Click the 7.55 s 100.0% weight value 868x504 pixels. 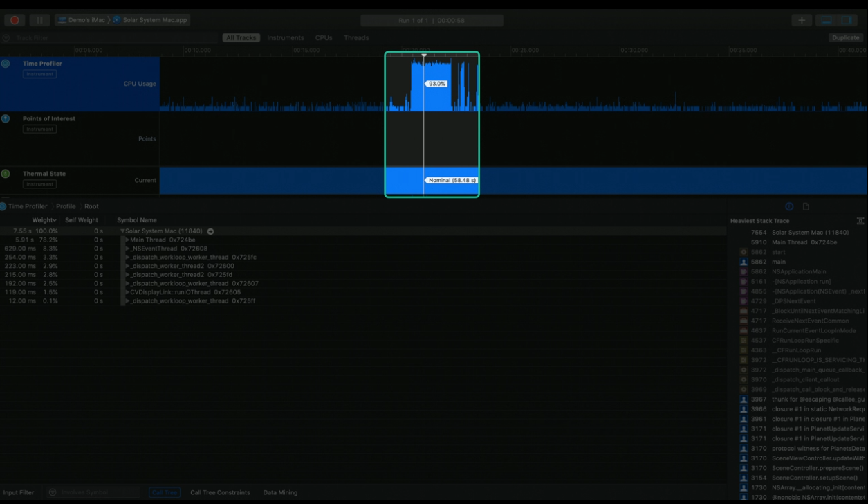tap(35, 231)
